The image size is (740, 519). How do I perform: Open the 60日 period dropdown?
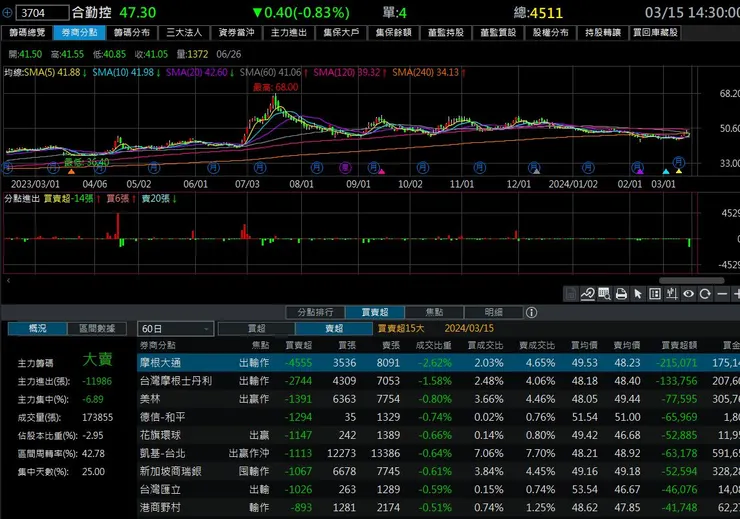point(175,328)
